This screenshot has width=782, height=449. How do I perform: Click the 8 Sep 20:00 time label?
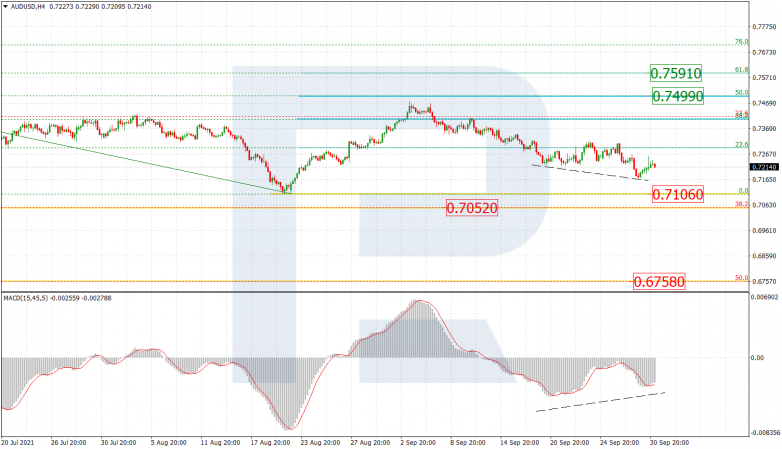tap(468, 443)
